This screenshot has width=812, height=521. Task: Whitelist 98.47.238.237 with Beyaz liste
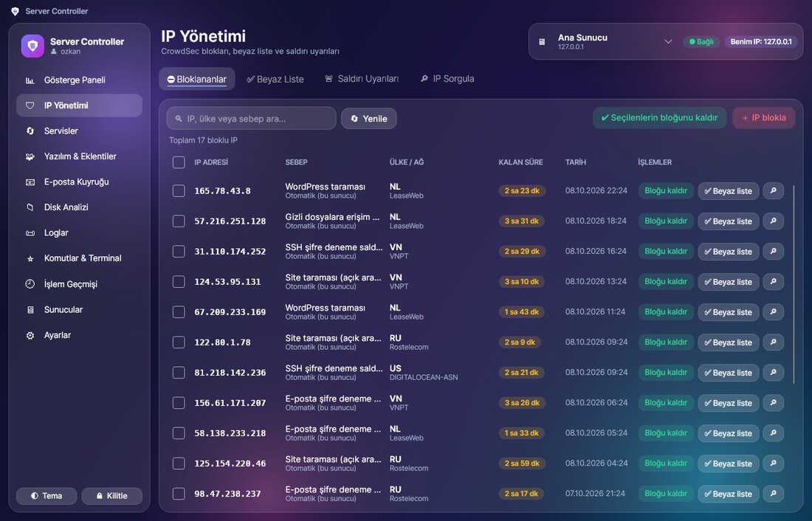tap(729, 494)
